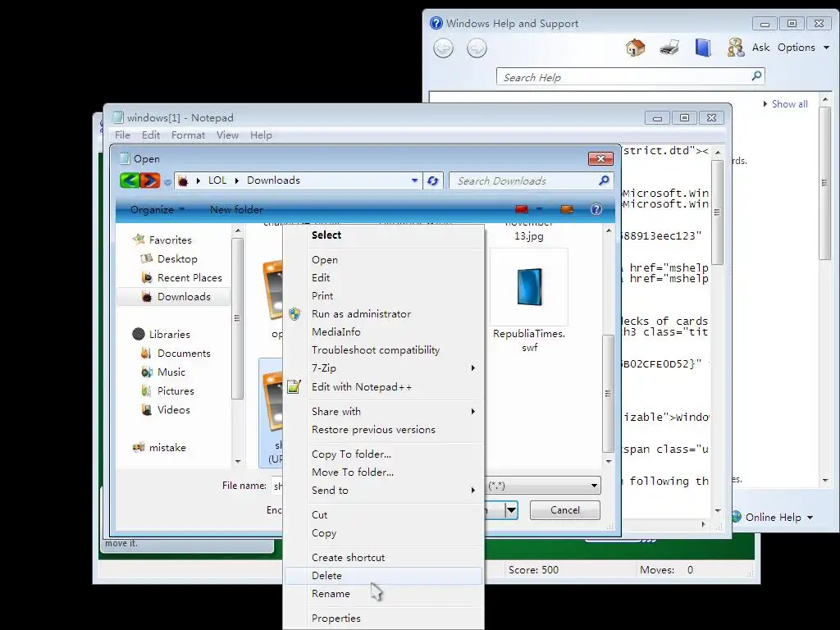Select Pictures library
Viewport: 840px width, 630px height.
176,390
